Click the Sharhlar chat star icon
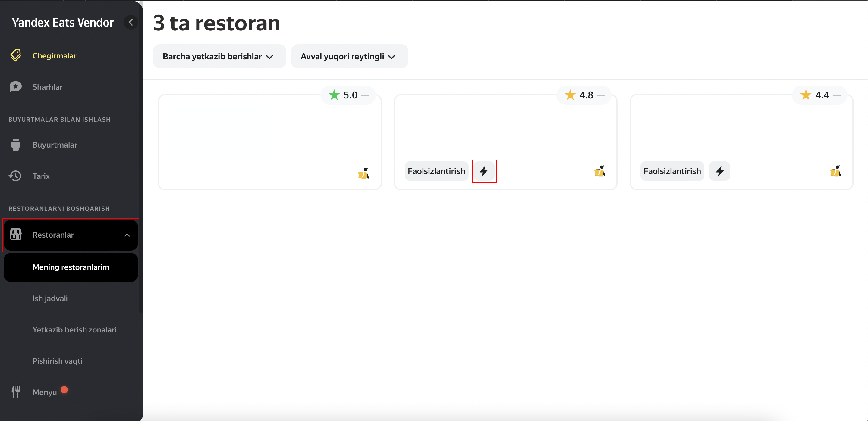The height and width of the screenshot is (421, 868). pos(15,87)
